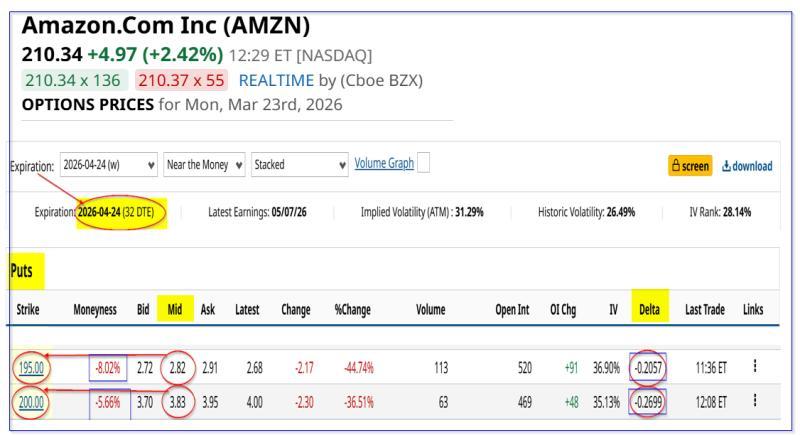Sort by Moneyness column header
The image size is (800, 435).
(95, 310)
